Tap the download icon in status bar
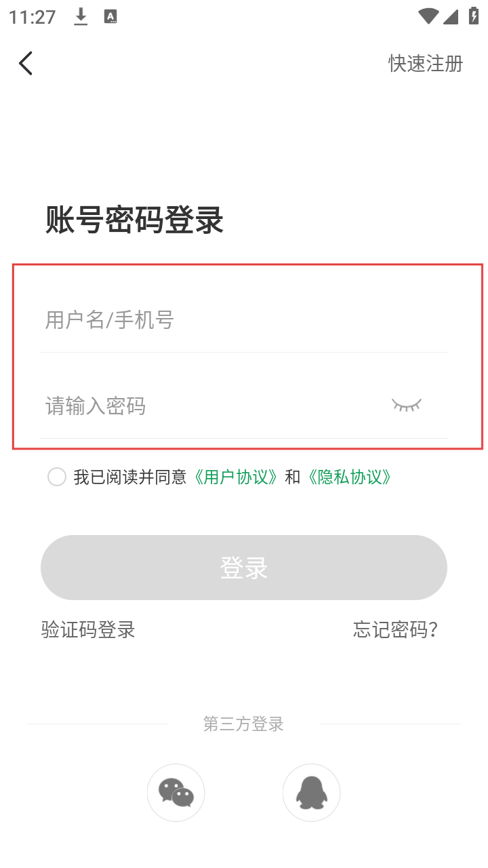The height and width of the screenshot is (868, 488). [x=81, y=17]
